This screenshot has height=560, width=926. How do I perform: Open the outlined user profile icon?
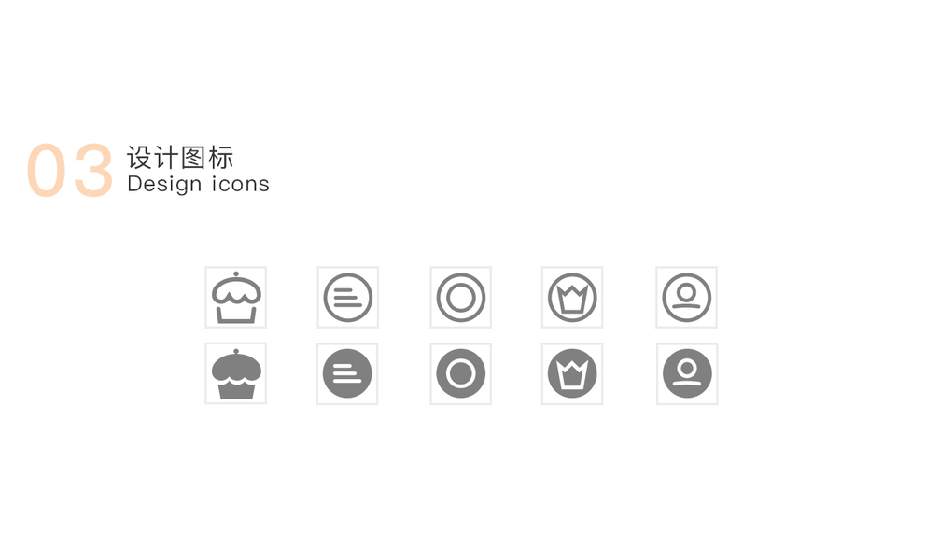[x=687, y=298]
